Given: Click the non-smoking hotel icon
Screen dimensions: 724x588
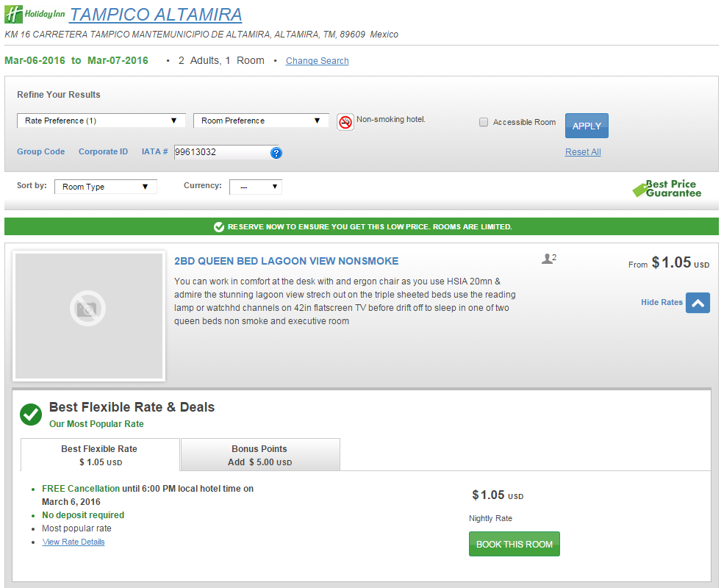Looking at the screenshot, I should point(345,122).
